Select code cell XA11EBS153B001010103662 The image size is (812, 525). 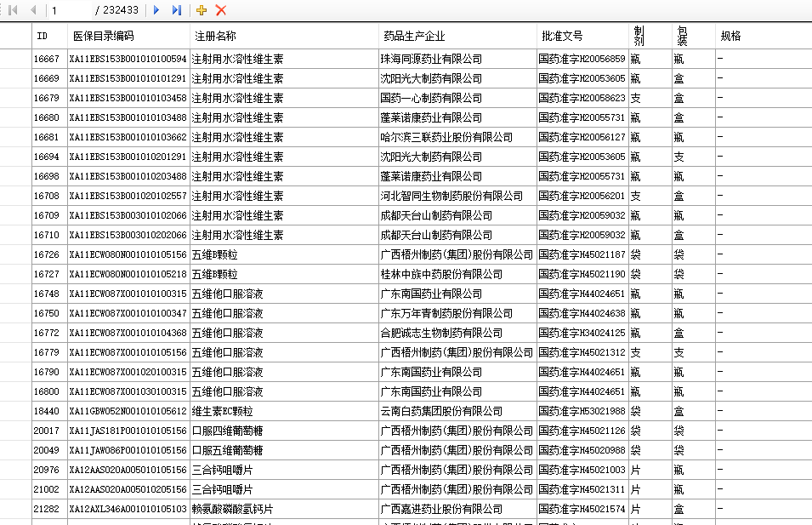128,137
